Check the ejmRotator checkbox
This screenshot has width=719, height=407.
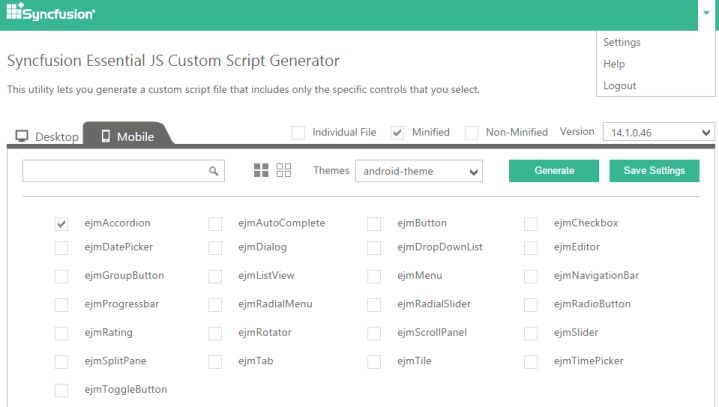pyautogui.click(x=215, y=333)
